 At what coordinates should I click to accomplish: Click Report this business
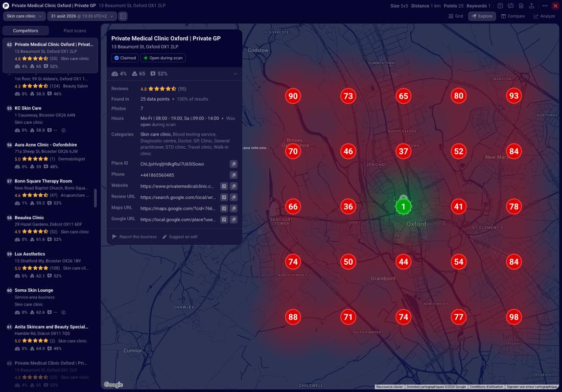click(134, 237)
